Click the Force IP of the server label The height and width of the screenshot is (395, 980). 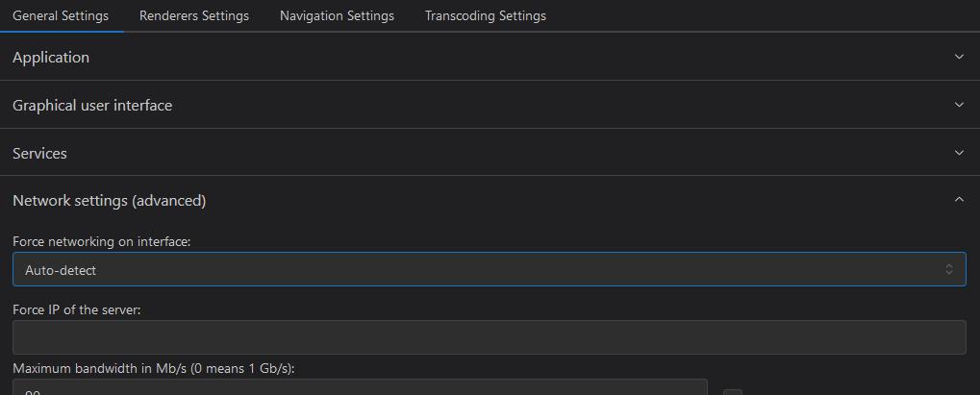pos(76,309)
